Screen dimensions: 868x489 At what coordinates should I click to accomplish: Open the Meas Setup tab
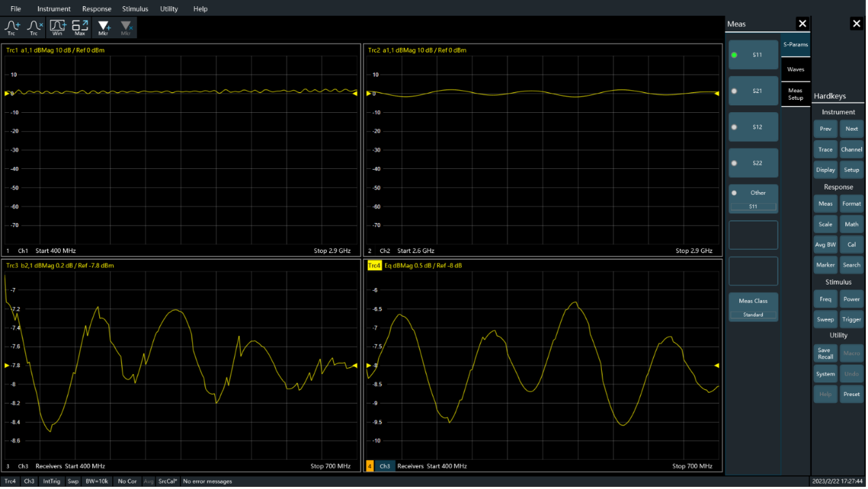click(x=795, y=94)
